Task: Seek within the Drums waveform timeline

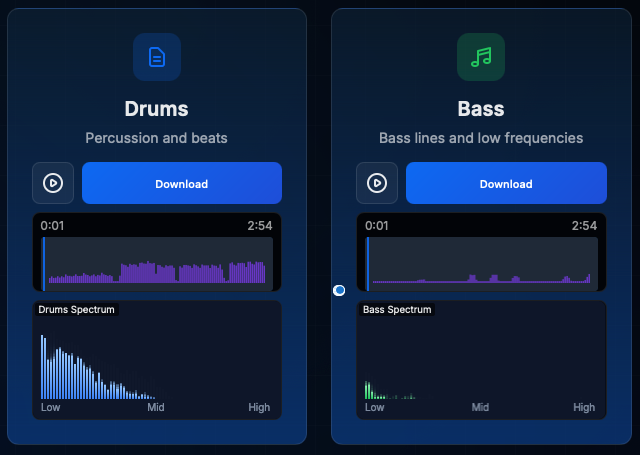Action: 157,264
